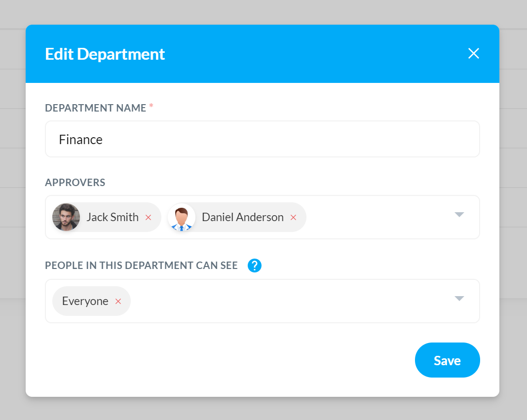Screen dimensions: 527x420
Task: Click Jack Smith's avatar photo
Action: [66, 217]
